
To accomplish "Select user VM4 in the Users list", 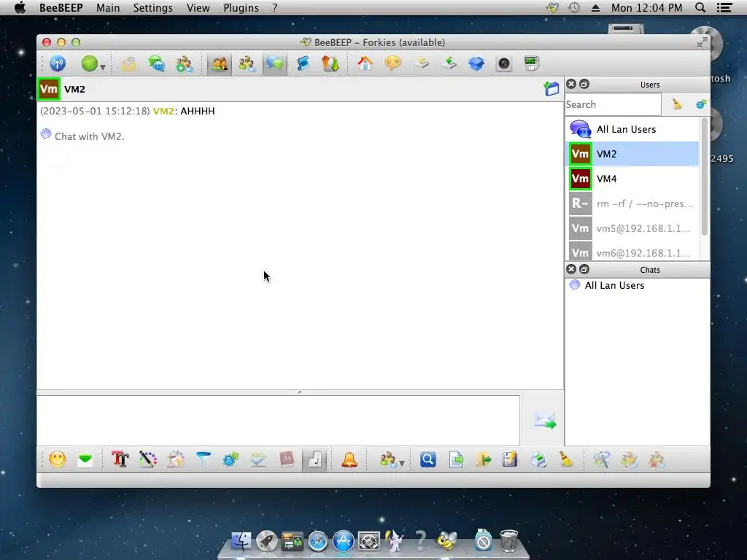I will pyautogui.click(x=632, y=179).
